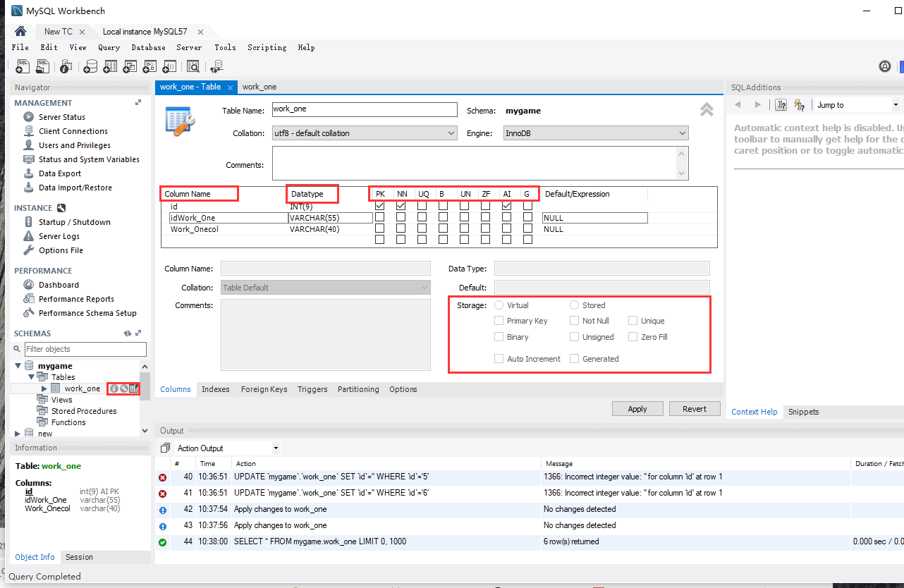This screenshot has width=904, height=588.
Task: Check the Auto Increment storage checkbox
Action: pos(499,359)
